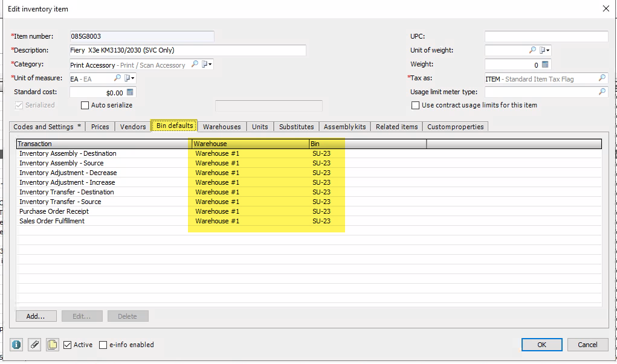Click the UPC input field

(546, 36)
